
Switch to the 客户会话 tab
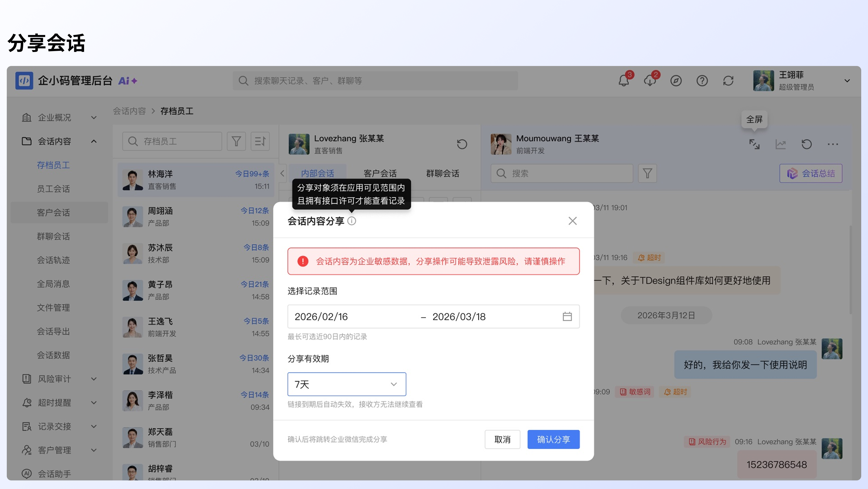pyautogui.click(x=380, y=173)
